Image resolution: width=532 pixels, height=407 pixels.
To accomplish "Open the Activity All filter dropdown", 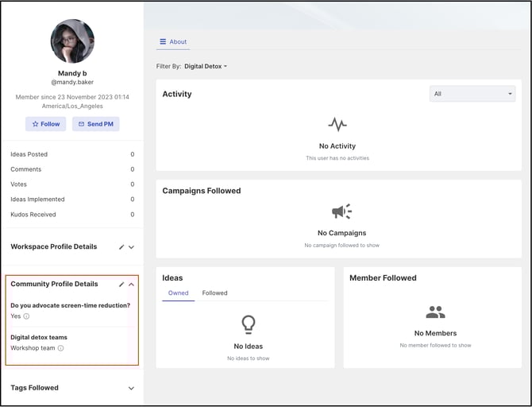I will pyautogui.click(x=472, y=94).
